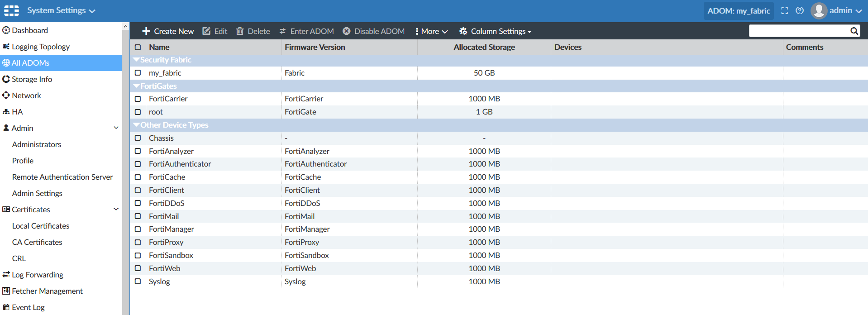Viewport: 868px width, 315px height.
Task: Click the search magnifier icon
Action: (x=854, y=31)
